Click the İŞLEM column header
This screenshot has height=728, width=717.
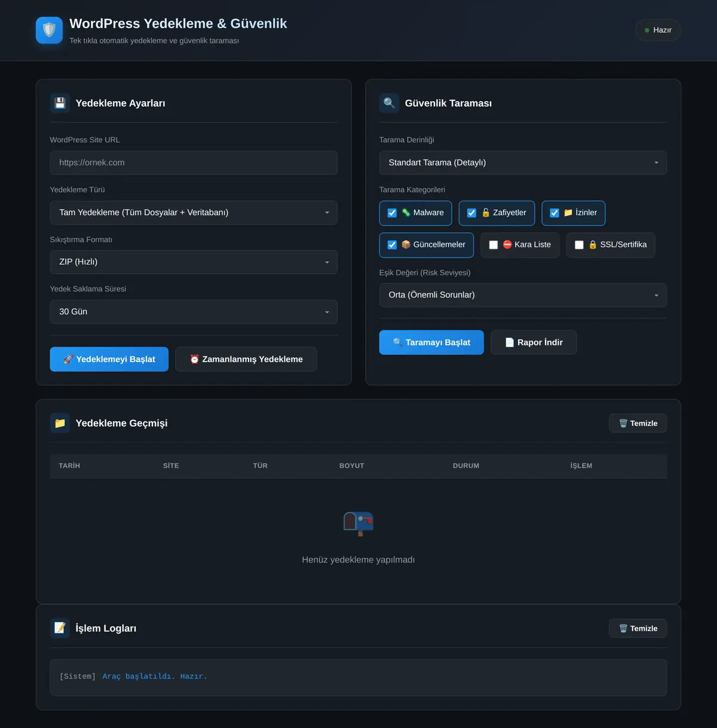[581, 466]
